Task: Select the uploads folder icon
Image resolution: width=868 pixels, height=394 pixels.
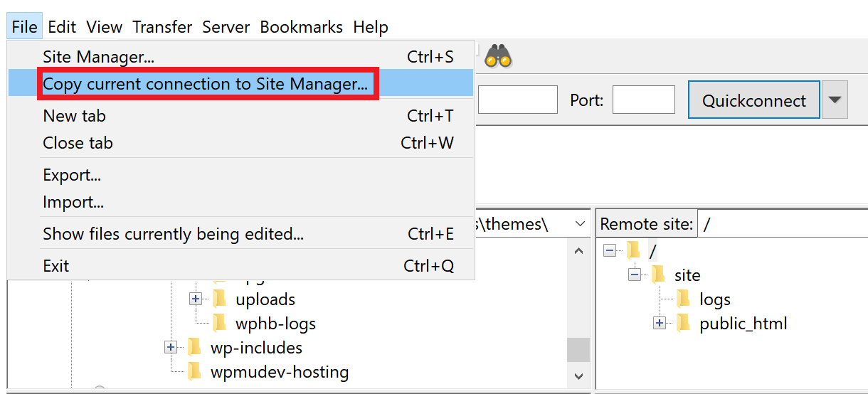Action: point(220,299)
